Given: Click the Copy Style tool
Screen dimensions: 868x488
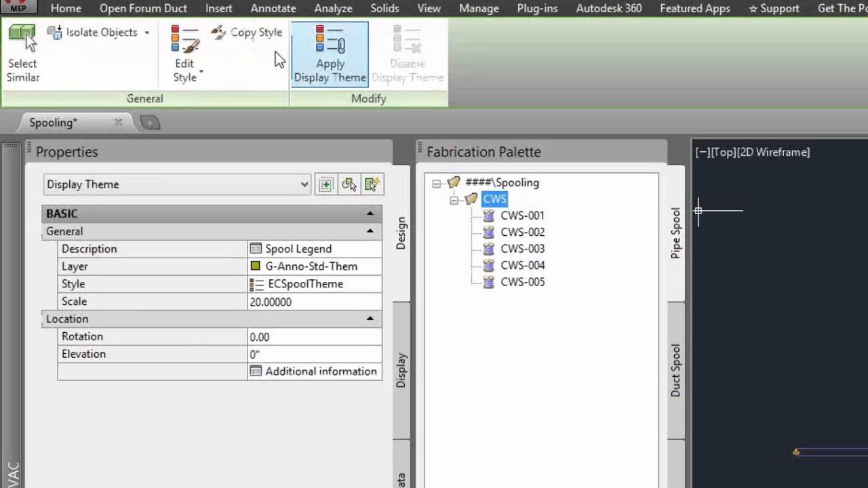Looking at the screenshot, I should coord(246,32).
